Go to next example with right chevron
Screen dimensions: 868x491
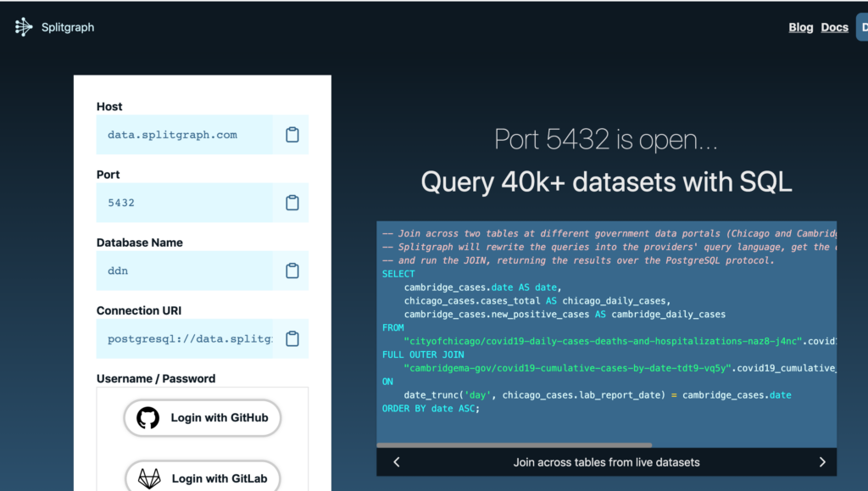(x=822, y=462)
